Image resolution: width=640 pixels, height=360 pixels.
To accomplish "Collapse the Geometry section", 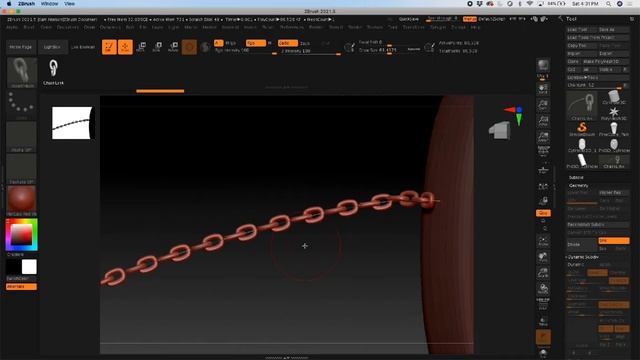I will tap(578, 185).
